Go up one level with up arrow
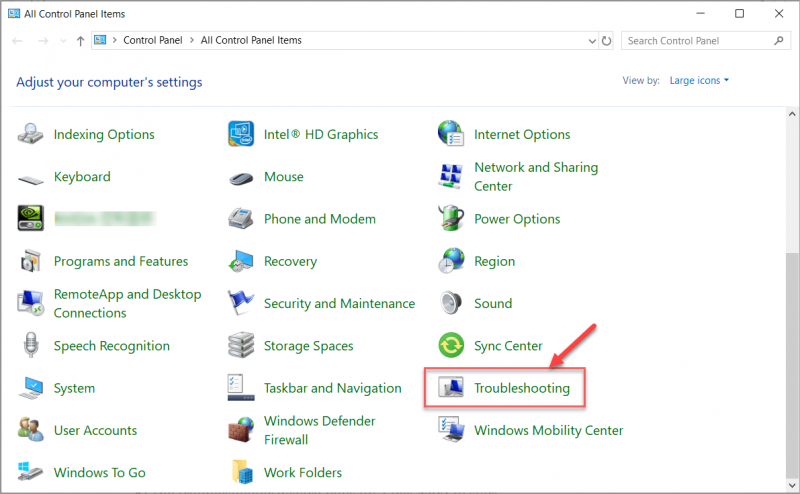 point(80,41)
